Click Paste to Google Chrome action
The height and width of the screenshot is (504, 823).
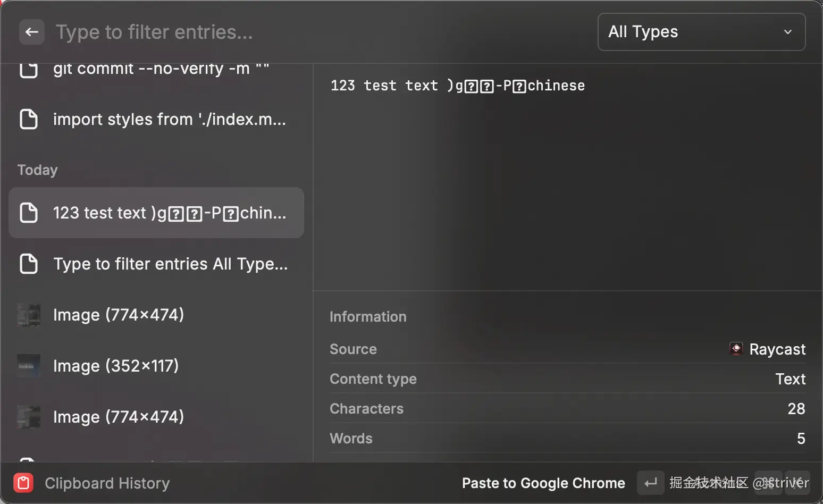pyautogui.click(x=543, y=483)
